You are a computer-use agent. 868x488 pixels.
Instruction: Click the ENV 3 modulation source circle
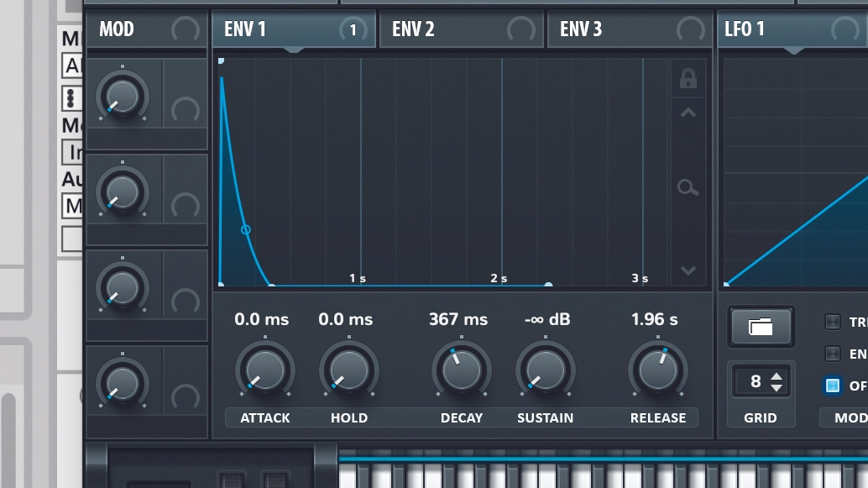coord(690,29)
